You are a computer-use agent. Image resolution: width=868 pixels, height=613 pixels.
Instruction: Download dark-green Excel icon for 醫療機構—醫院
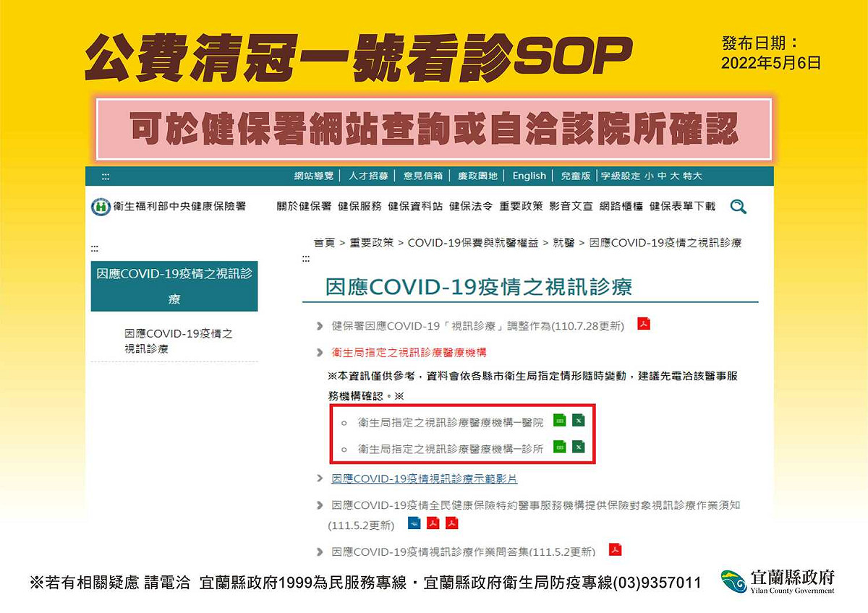click(578, 421)
